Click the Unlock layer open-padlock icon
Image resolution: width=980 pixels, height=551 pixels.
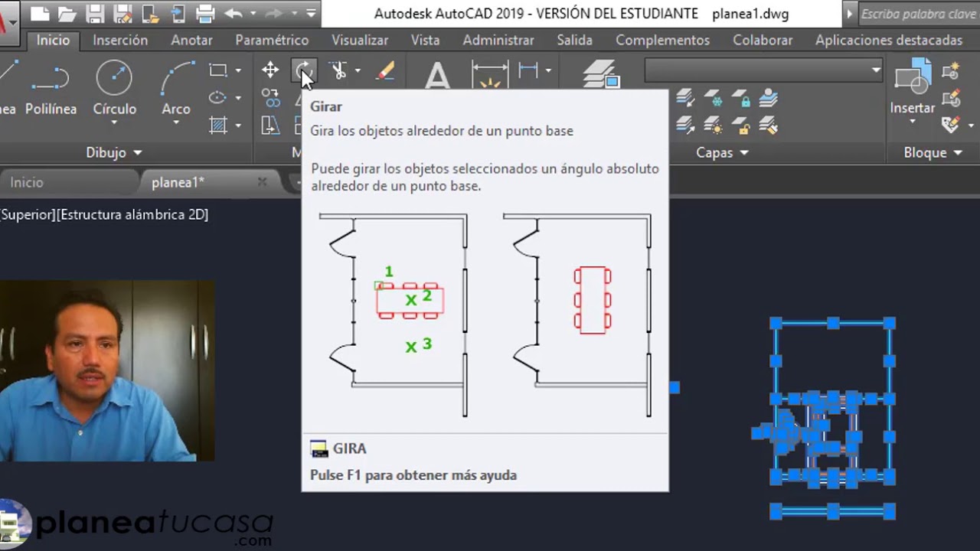click(740, 125)
